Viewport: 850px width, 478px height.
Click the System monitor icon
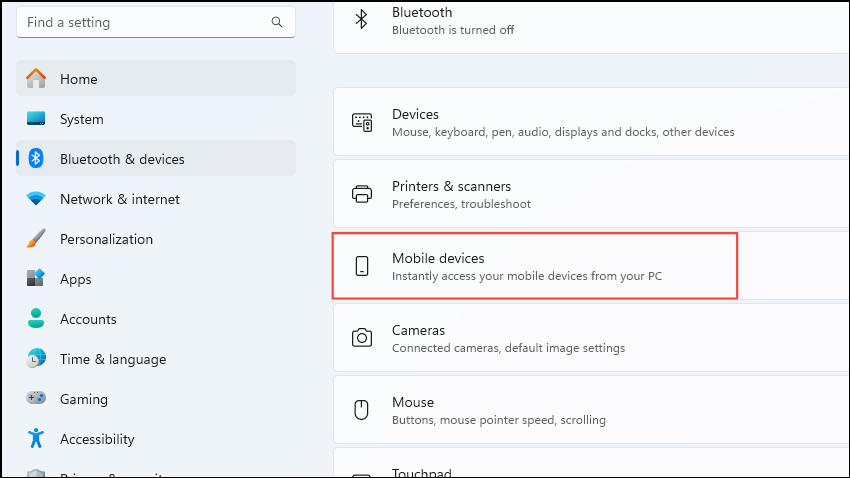click(x=36, y=119)
